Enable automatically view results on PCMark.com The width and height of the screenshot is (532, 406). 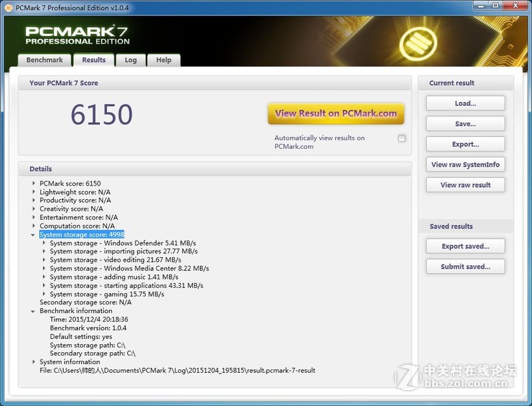[402, 138]
